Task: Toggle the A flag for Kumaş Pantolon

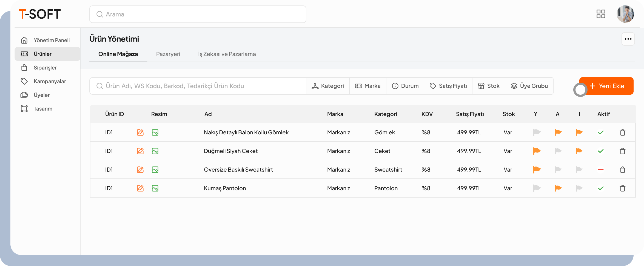Action: coord(558,188)
